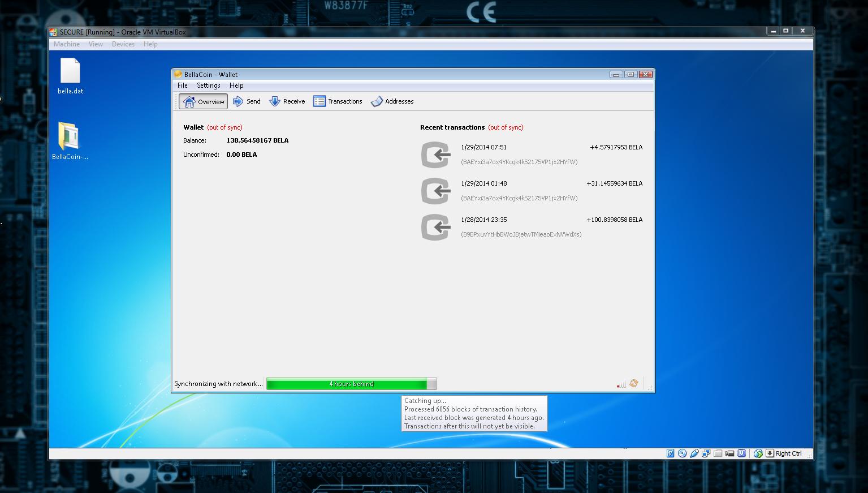Click the BellaCoin coin icon in title bar
868x493 pixels.
pos(178,74)
